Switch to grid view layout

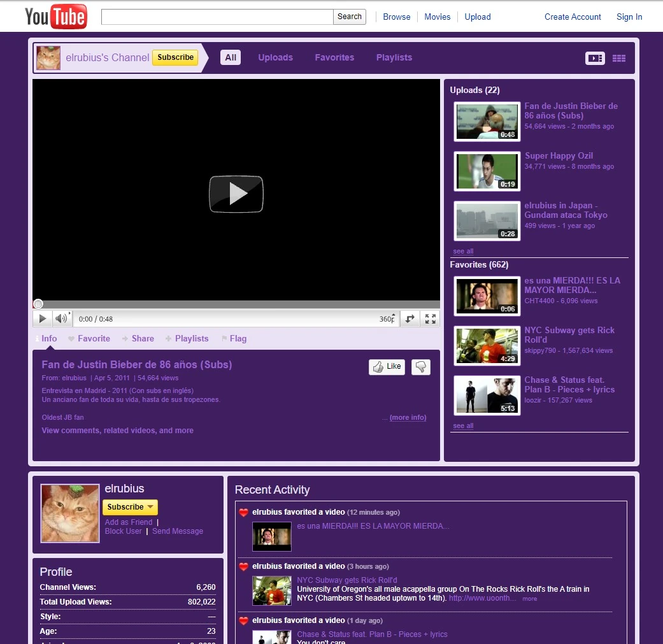[618, 57]
